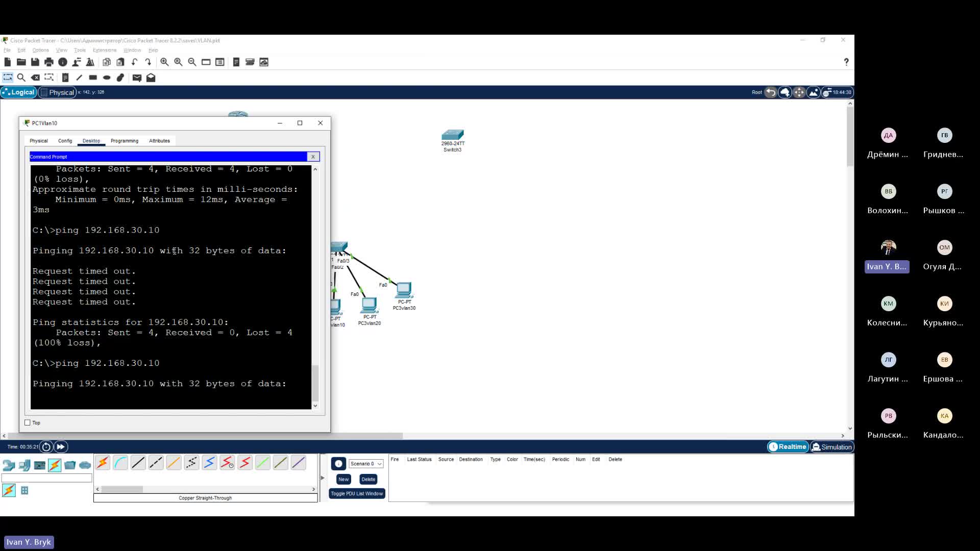Add a Complex PDU with the open envelope
Screen dimensions: 980x551
151,78
